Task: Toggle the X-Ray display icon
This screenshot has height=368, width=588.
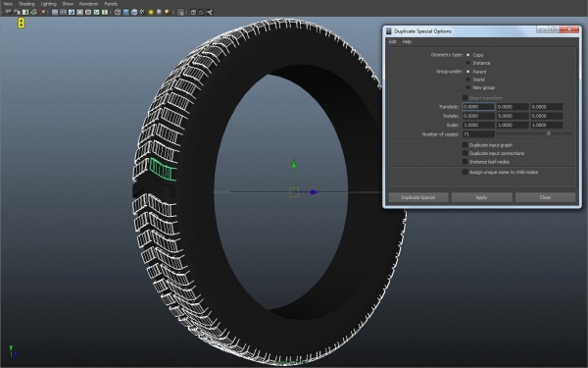Action: pyautogui.click(x=193, y=12)
